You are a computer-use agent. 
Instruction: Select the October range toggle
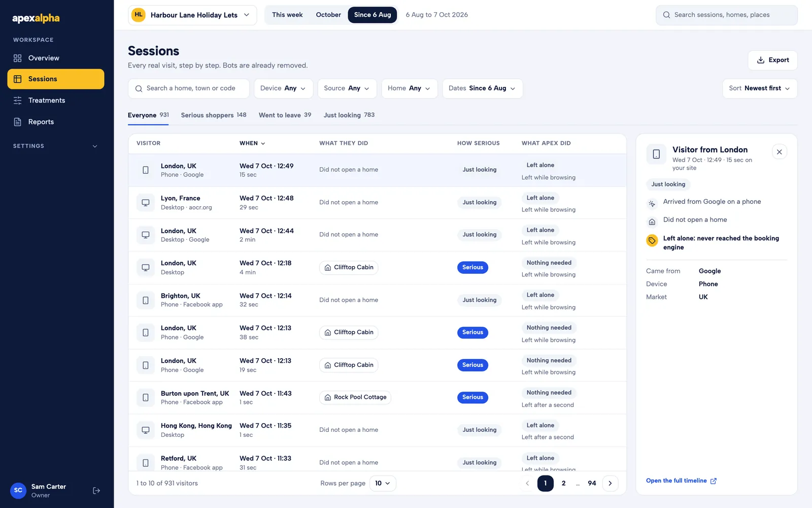(x=328, y=15)
